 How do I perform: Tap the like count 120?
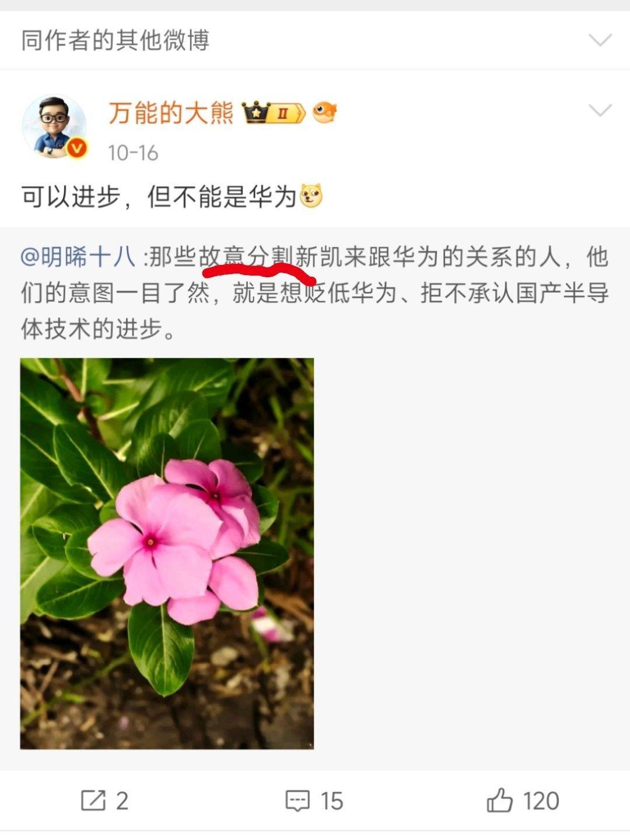coord(541,801)
